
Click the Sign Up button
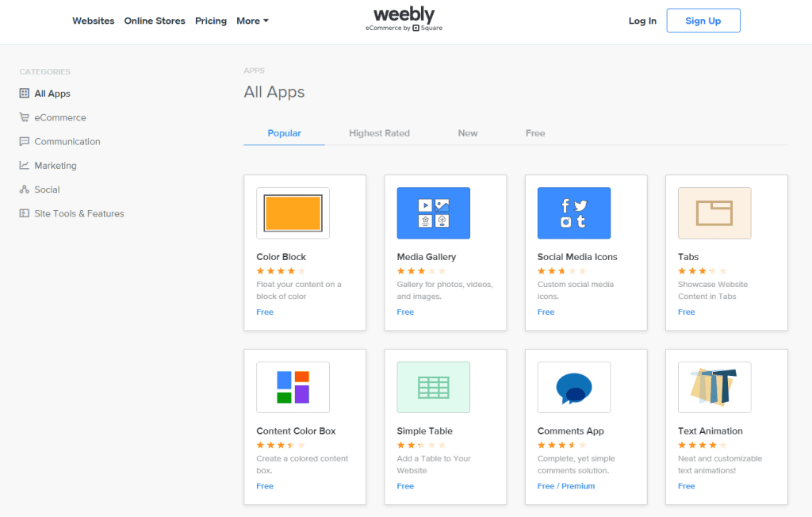pos(703,21)
